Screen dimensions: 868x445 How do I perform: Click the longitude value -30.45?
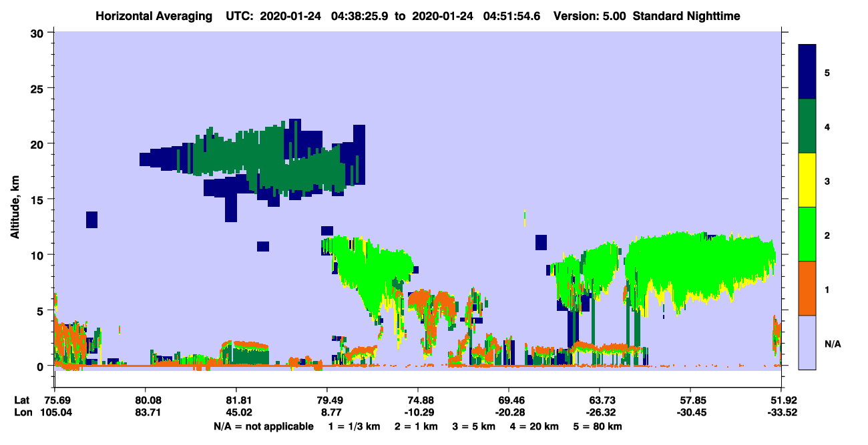tap(690, 412)
